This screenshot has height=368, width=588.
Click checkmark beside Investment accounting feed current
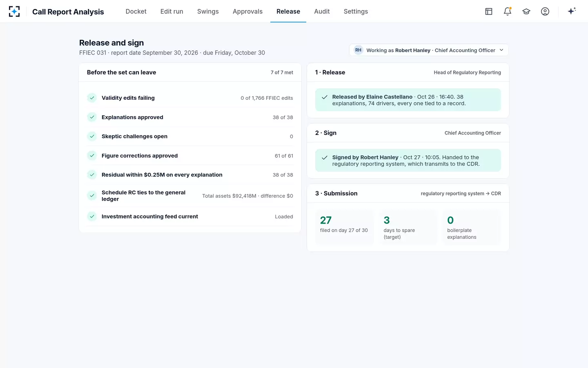coord(92,216)
